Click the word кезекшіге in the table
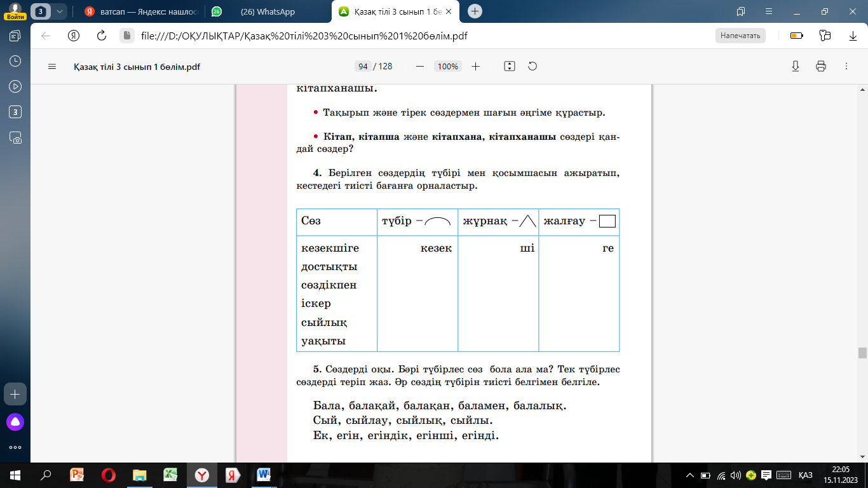The width and height of the screenshot is (868, 488). (330, 248)
